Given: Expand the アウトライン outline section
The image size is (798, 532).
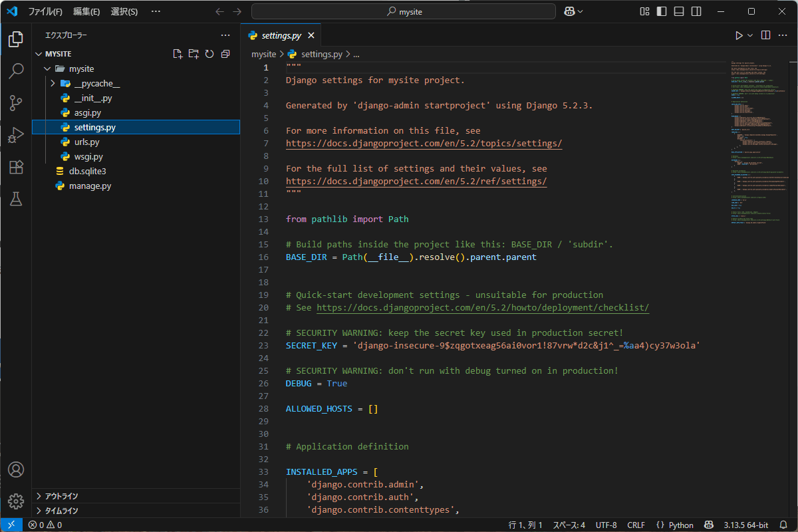Looking at the screenshot, I should (x=39, y=496).
